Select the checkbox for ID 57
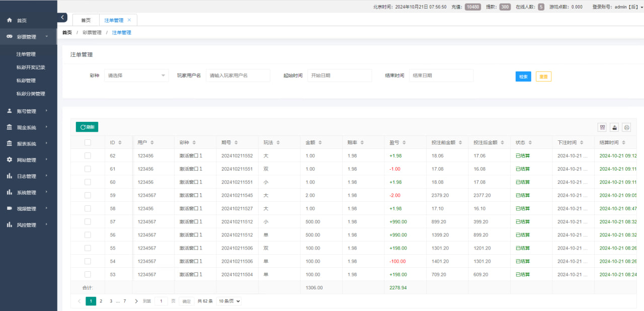This screenshot has height=311, width=644. [88, 221]
